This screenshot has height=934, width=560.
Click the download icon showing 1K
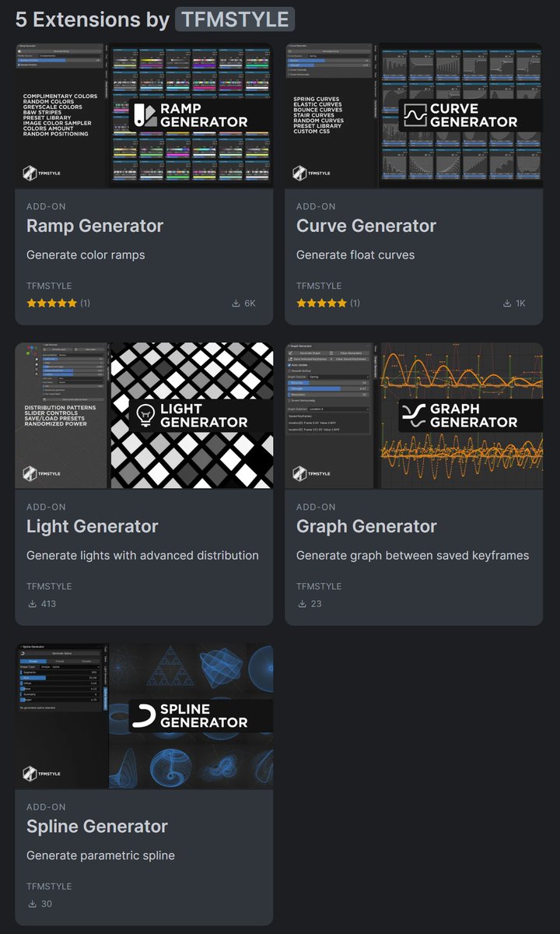507,304
